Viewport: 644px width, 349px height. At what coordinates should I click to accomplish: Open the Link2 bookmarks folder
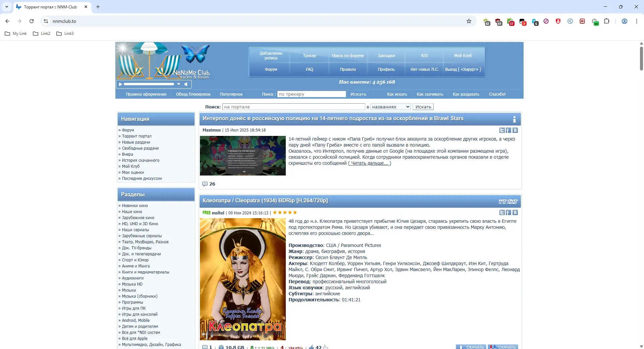pos(42,34)
